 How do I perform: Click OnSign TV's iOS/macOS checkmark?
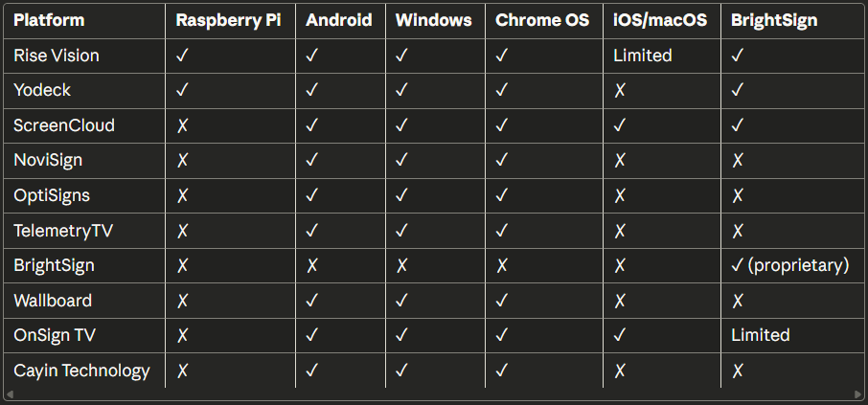[x=620, y=335]
